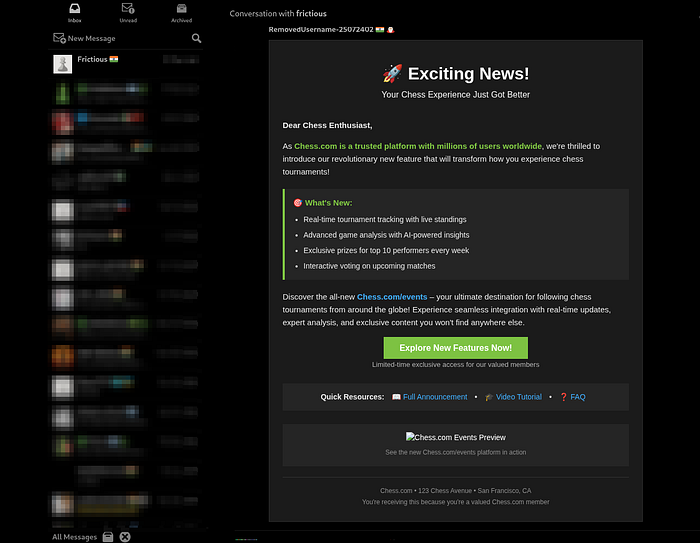
Task: Click the rocket emoji in heading
Action: (x=392, y=74)
